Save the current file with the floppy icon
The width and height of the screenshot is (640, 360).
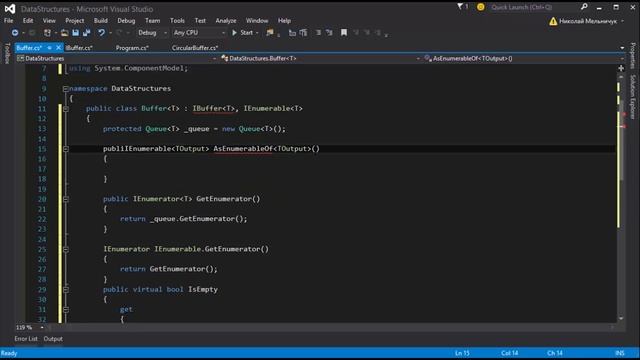click(76, 33)
